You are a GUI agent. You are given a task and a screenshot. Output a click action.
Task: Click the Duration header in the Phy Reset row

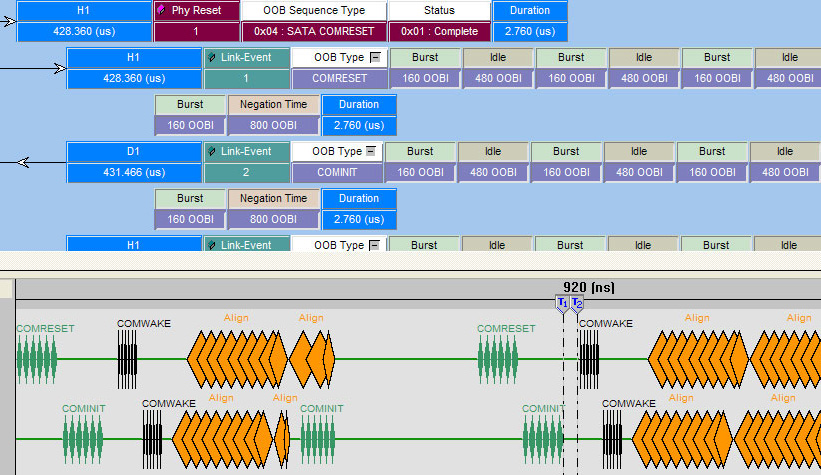click(x=530, y=10)
